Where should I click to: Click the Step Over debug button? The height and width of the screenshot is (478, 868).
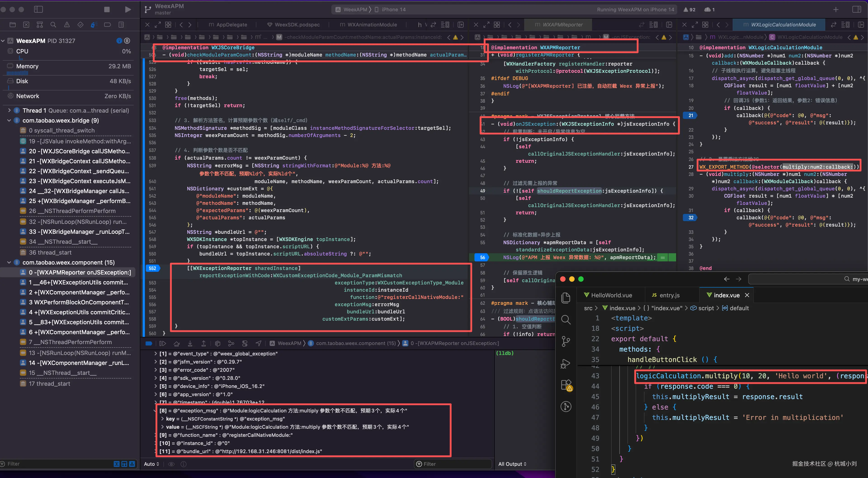[177, 343]
